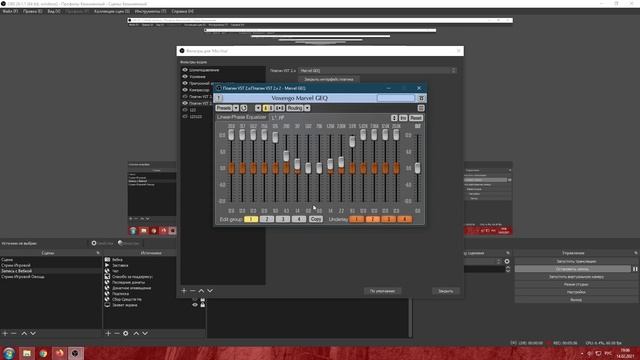Remove scene with the minus icon under Scenes
This screenshot has width=640, height=360.
tap(14, 333)
